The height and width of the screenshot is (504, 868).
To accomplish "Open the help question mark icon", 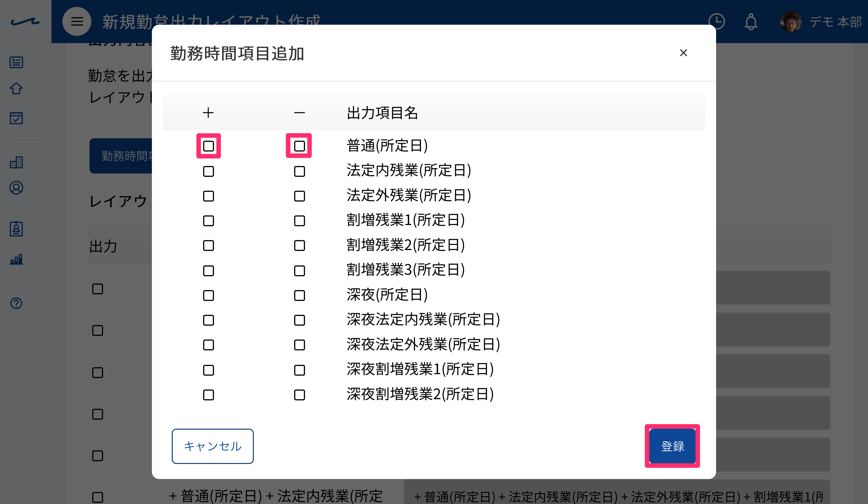I will tap(16, 303).
